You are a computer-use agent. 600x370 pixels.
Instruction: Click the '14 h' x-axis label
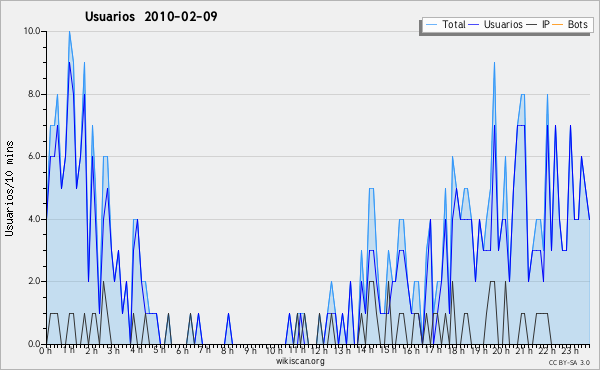[365, 350]
